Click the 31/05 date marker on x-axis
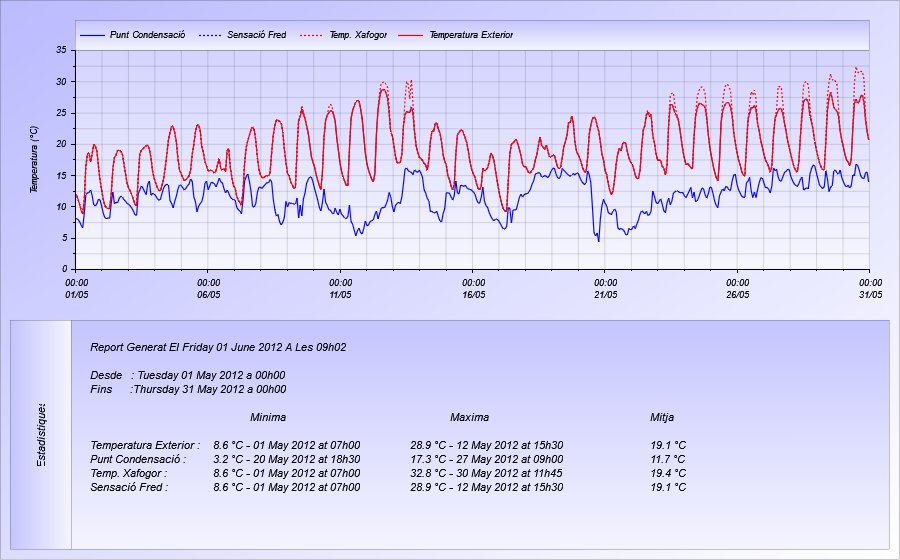 pyautogui.click(x=869, y=294)
